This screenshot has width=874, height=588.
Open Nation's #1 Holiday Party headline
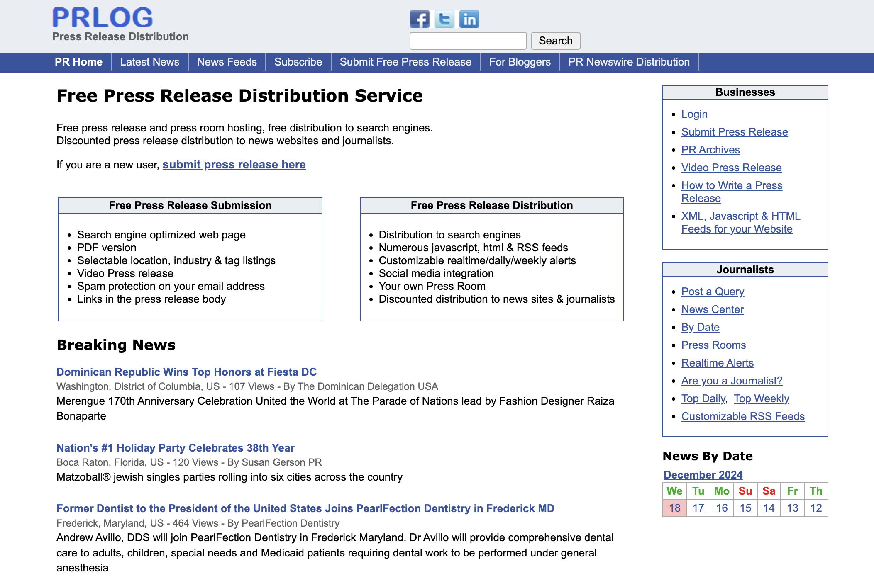pos(175,448)
